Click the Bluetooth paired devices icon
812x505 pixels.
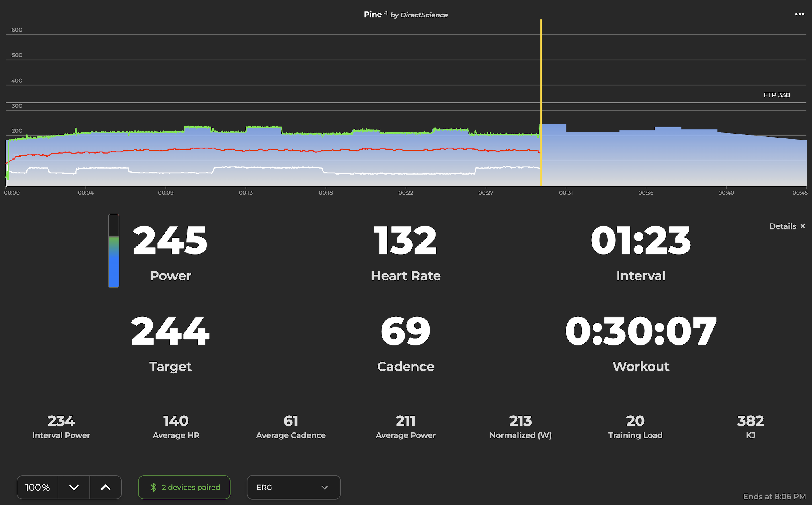pyautogui.click(x=153, y=487)
